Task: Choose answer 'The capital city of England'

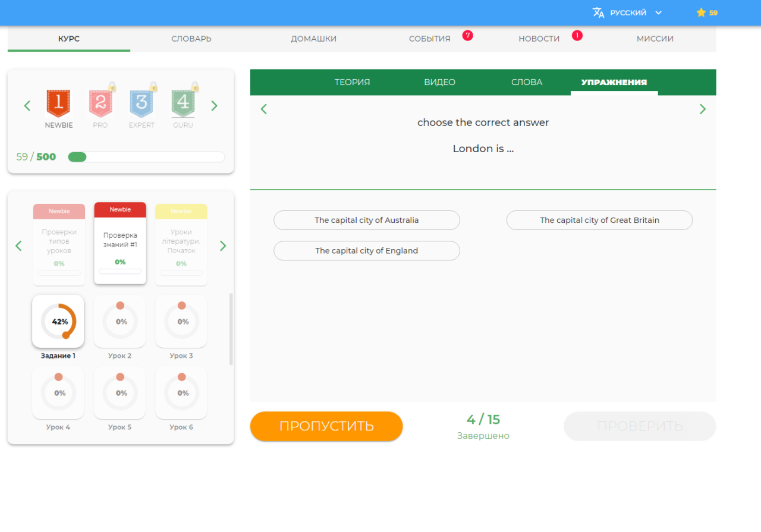Action: pyautogui.click(x=366, y=251)
